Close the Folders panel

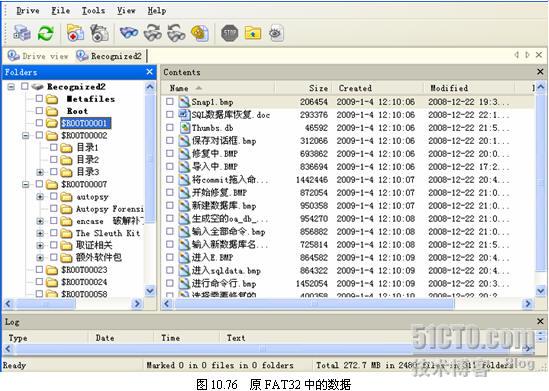[150, 72]
